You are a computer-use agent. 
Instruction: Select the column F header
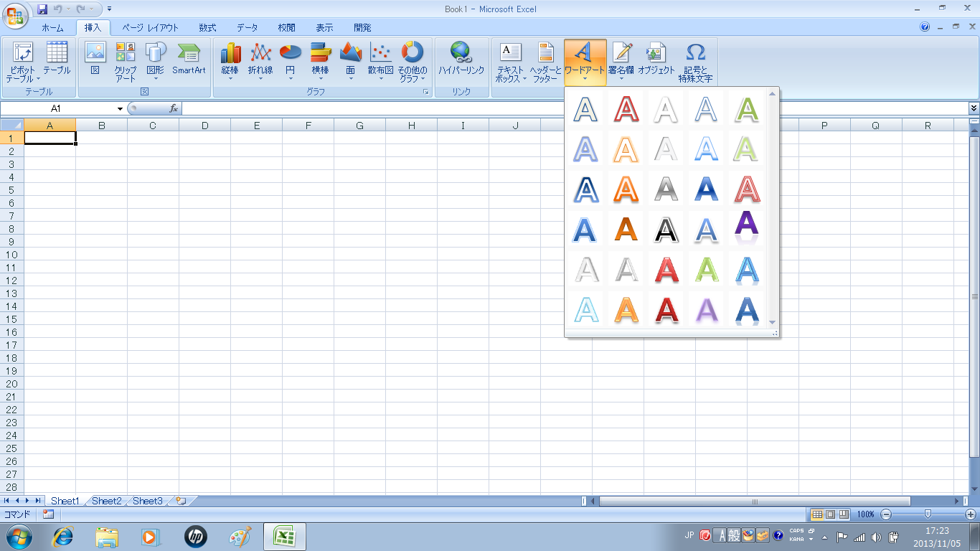pyautogui.click(x=308, y=126)
